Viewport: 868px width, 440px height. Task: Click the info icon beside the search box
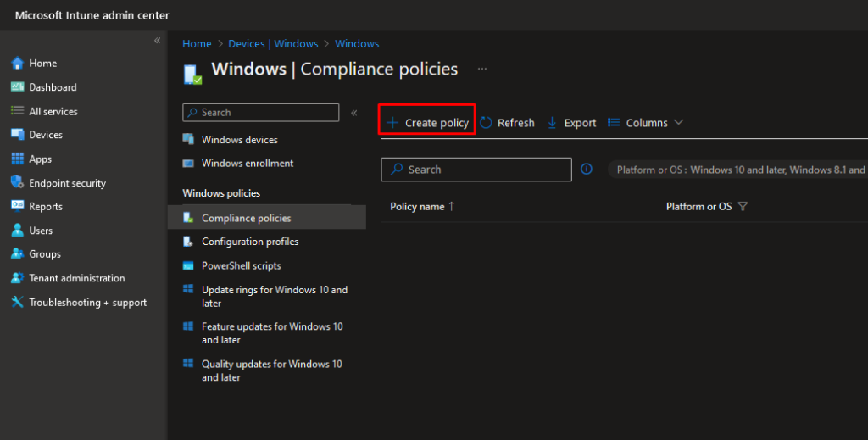click(x=587, y=170)
